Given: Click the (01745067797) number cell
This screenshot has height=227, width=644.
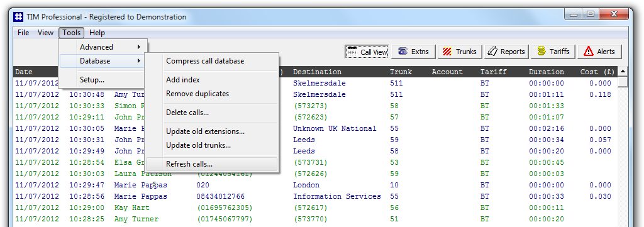Looking at the screenshot, I should pyautogui.click(x=225, y=219).
